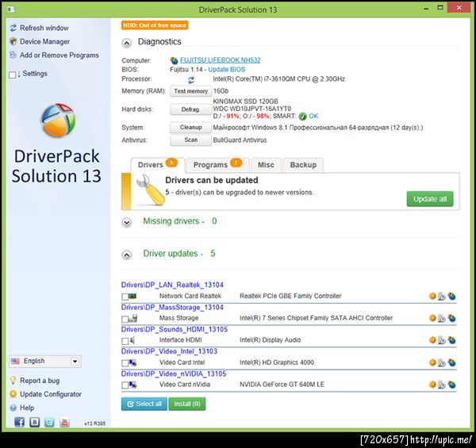Open Drivers\DP_Video_Intel_13103 link
The width and height of the screenshot is (476, 448).
(x=169, y=351)
